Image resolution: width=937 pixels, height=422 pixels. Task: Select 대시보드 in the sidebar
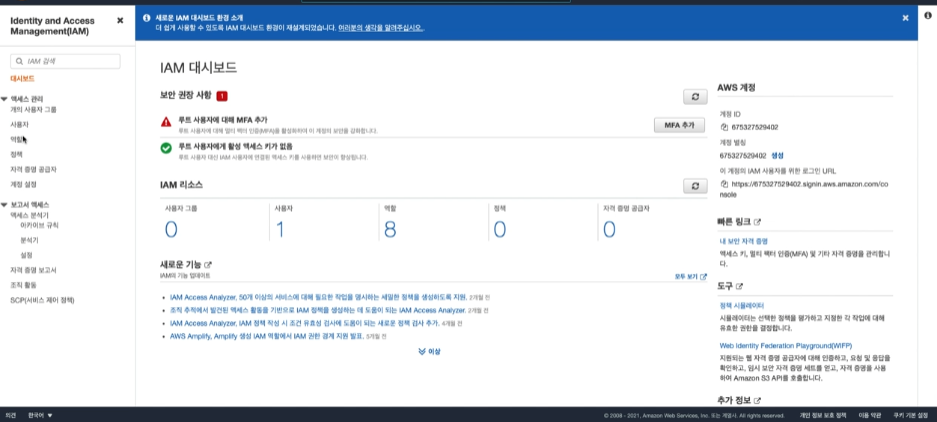[x=22, y=78]
